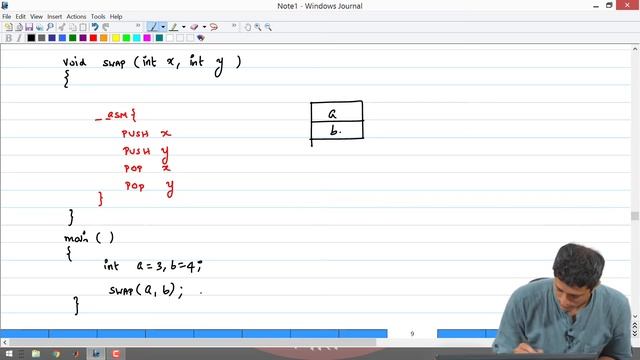
Task: Select the Highlighter tool
Action: 173,27
